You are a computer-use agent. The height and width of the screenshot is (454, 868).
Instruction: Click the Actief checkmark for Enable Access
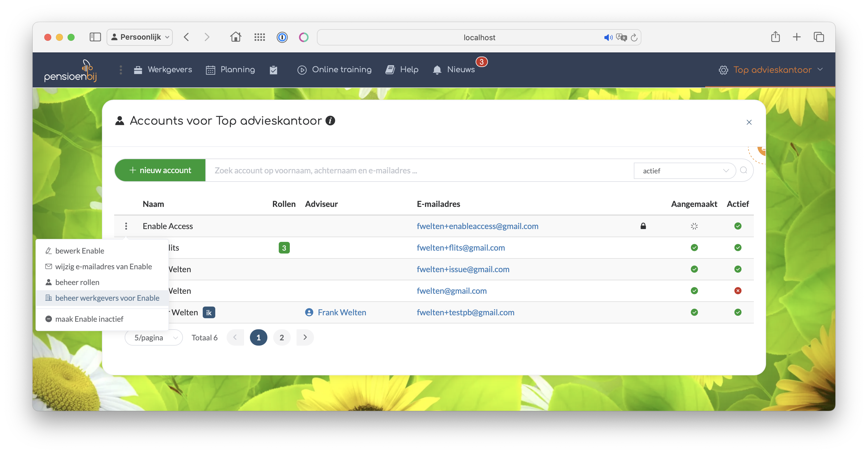click(738, 226)
